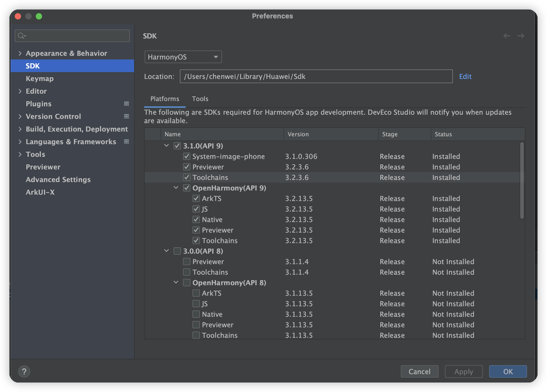Check Toolchains 3.1.13.5 checkbox

click(x=196, y=335)
